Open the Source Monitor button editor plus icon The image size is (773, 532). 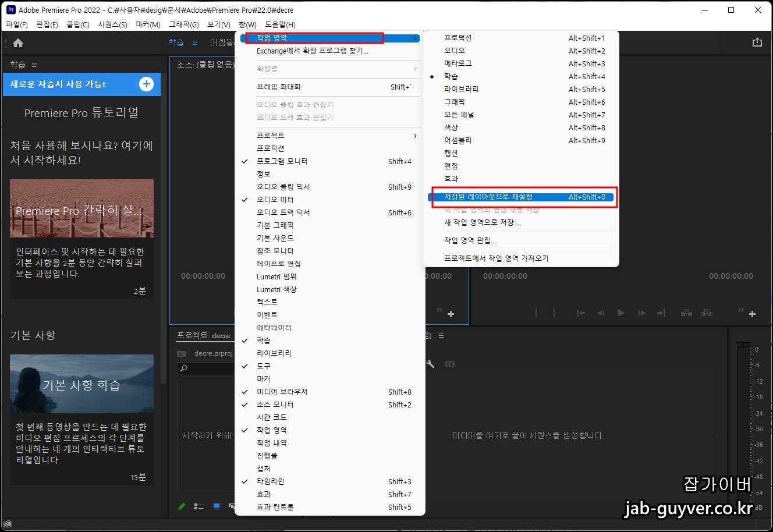[x=451, y=314]
